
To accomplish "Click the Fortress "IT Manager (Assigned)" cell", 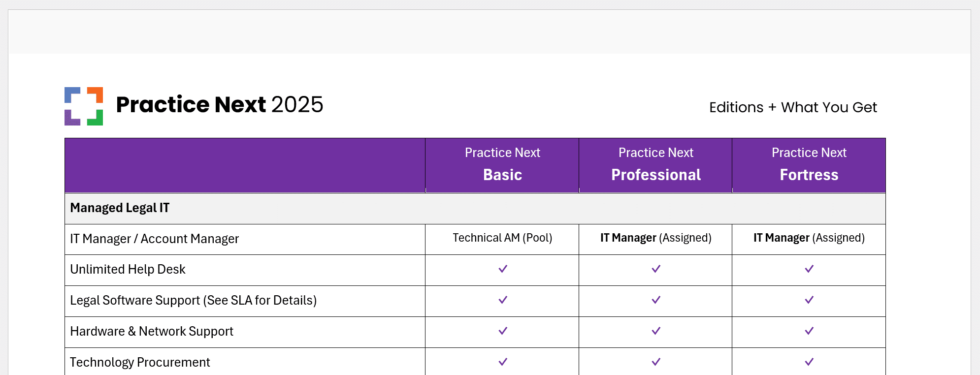I will pyautogui.click(x=809, y=238).
